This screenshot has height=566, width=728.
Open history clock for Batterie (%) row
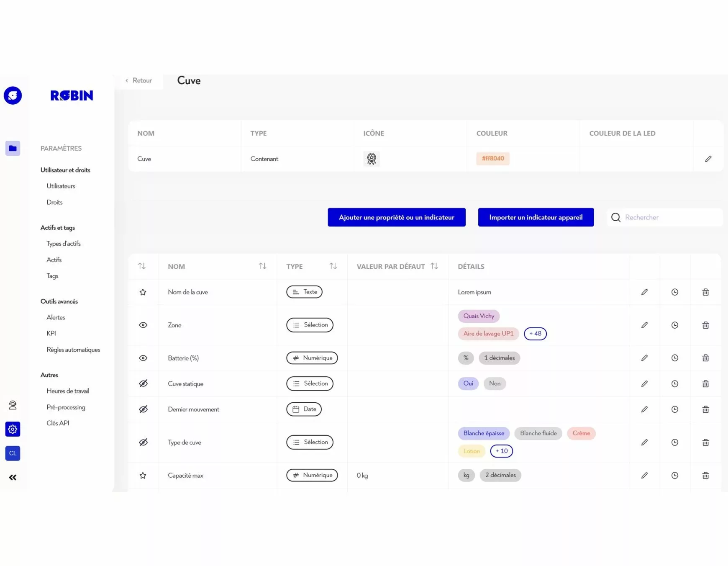point(674,358)
